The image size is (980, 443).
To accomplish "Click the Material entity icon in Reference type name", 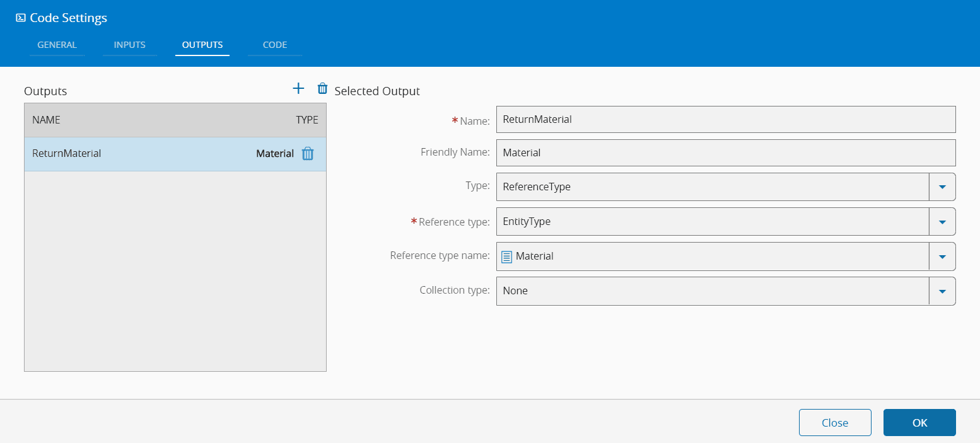I will click(506, 256).
